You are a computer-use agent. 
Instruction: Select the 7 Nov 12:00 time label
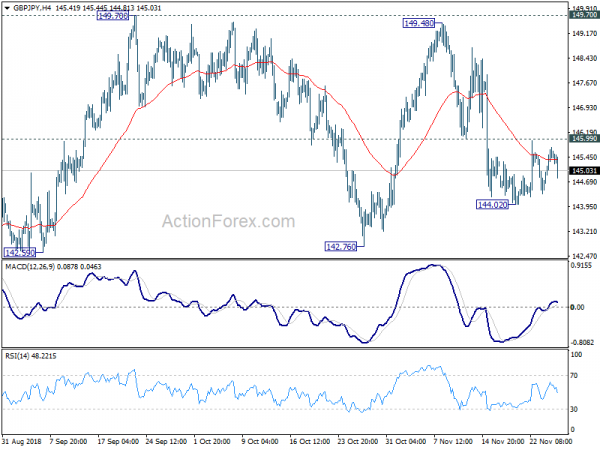coord(453,442)
